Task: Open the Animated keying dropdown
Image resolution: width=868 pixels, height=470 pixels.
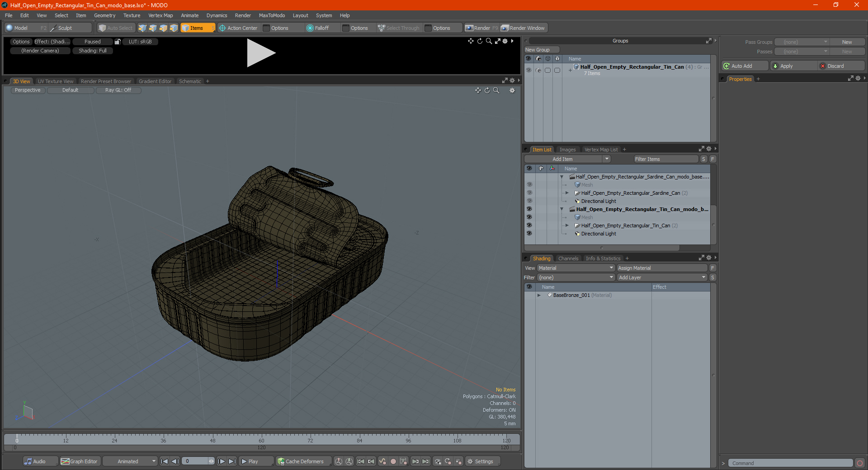Action: (130, 461)
